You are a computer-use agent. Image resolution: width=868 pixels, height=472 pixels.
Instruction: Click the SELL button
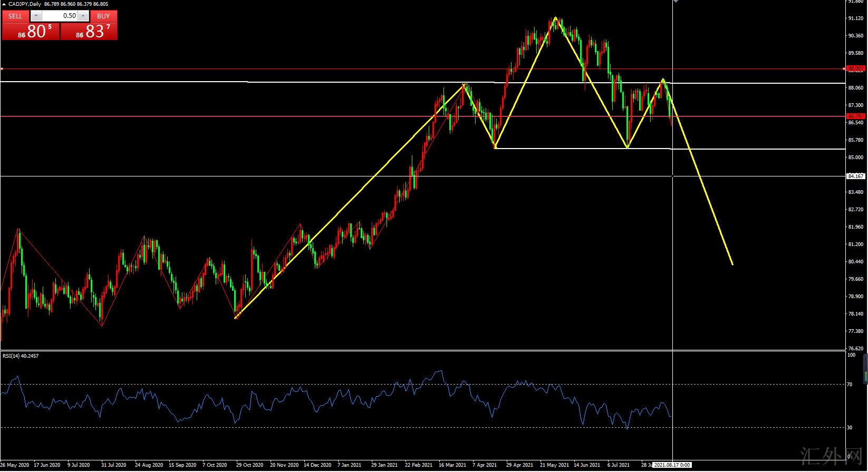pyautogui.click(x=15, y=16)
